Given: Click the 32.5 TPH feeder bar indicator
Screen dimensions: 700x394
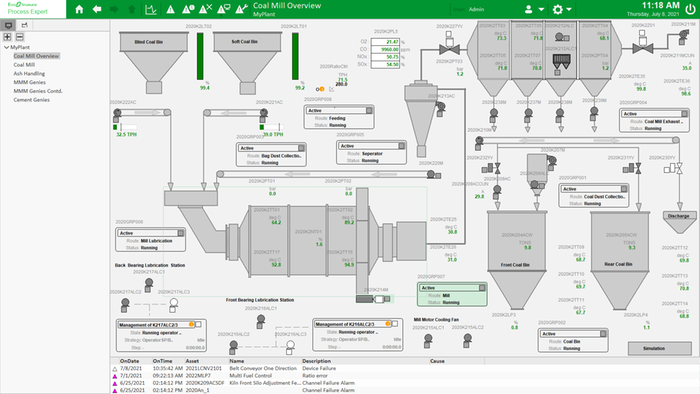Looking at the screenshot, I should [125, 127].
